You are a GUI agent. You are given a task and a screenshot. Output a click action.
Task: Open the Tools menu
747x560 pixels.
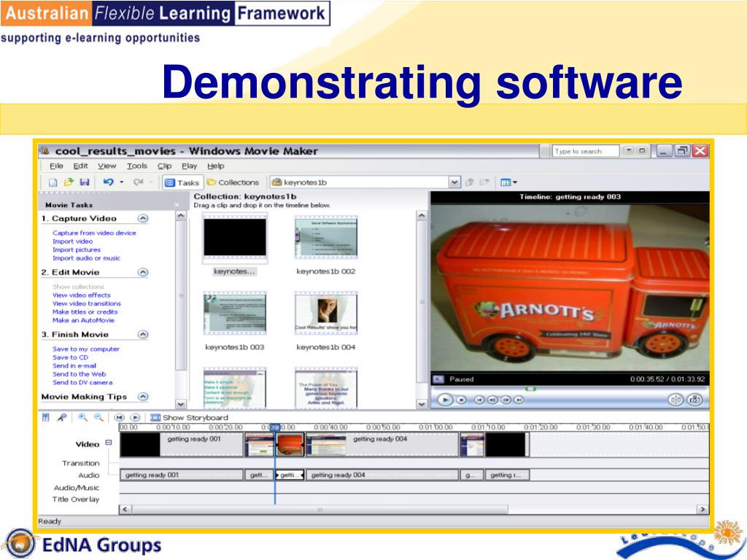tap(137, 166)
